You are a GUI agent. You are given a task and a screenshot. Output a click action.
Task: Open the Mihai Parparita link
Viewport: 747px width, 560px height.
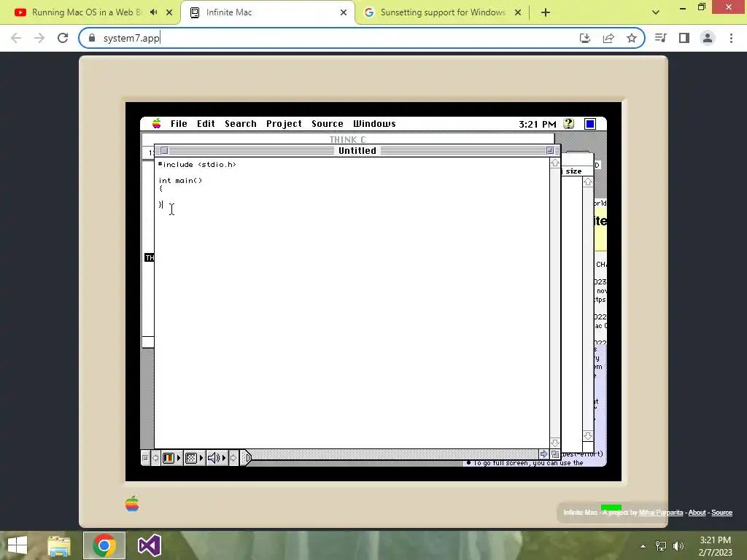click(660, 513)
